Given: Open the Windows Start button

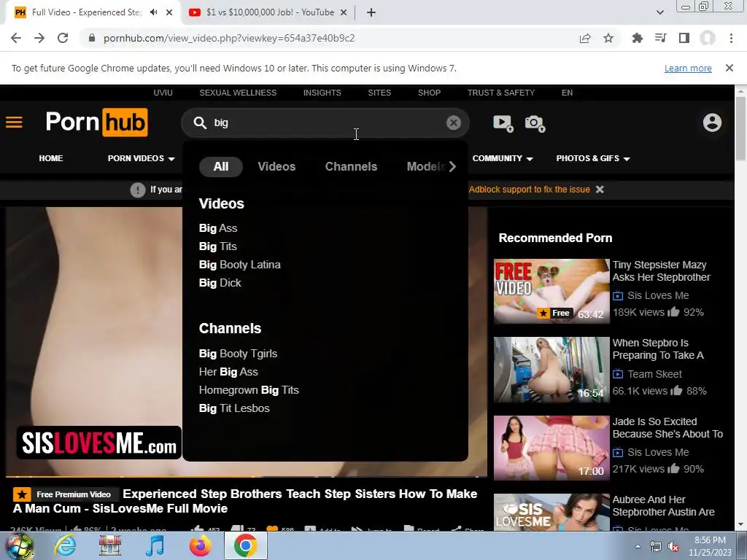Looking at the screenshot, I should pos(20,545).
